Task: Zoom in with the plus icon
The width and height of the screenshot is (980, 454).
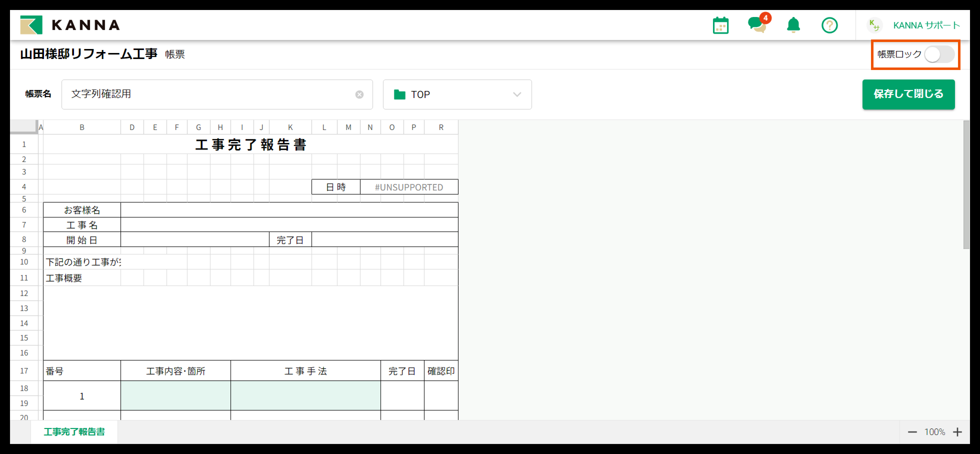Action: 957,432
